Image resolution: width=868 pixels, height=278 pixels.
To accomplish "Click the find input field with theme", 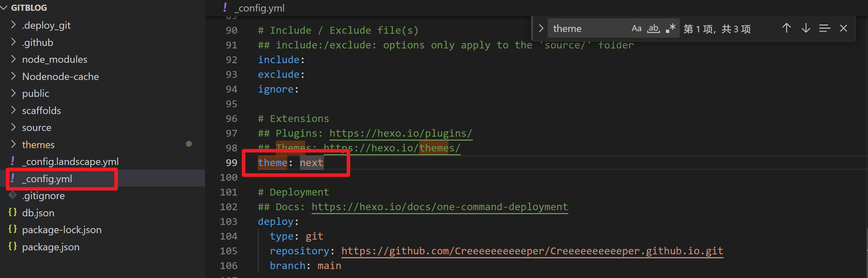I will [x=589, y=28].
